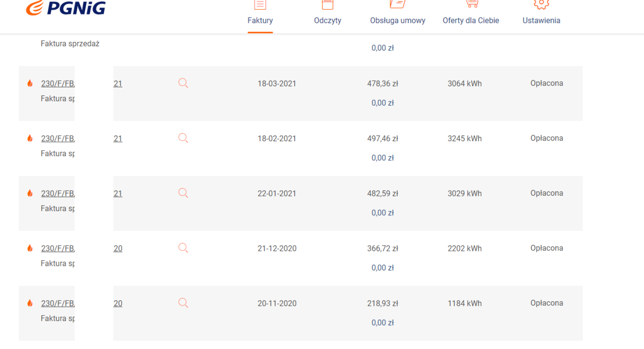Open Oferty dla Ciebie section
Viewport: 644px width, 349px height.
click(471, 20)
